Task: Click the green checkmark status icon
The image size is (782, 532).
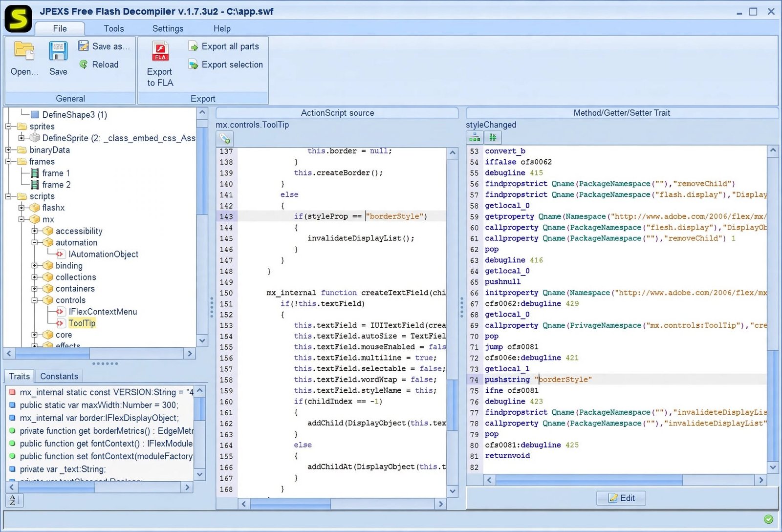Action: click(768, 519)
